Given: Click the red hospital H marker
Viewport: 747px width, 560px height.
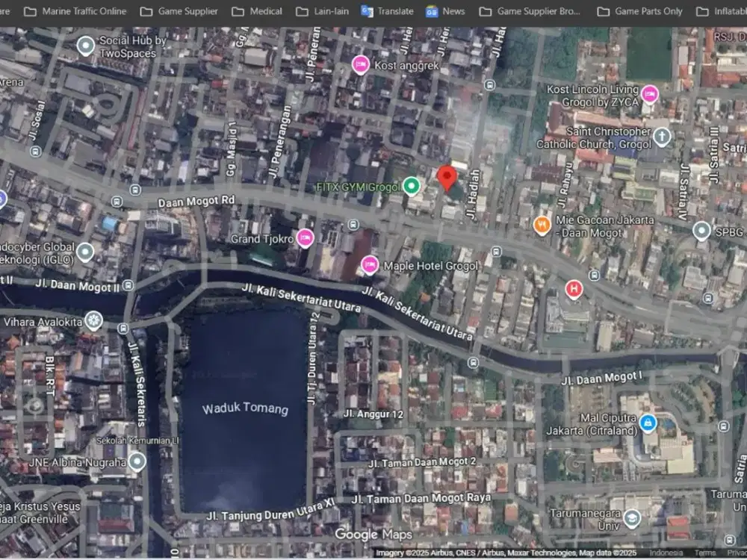Looking at the screenshot, I should pos(573,289).
